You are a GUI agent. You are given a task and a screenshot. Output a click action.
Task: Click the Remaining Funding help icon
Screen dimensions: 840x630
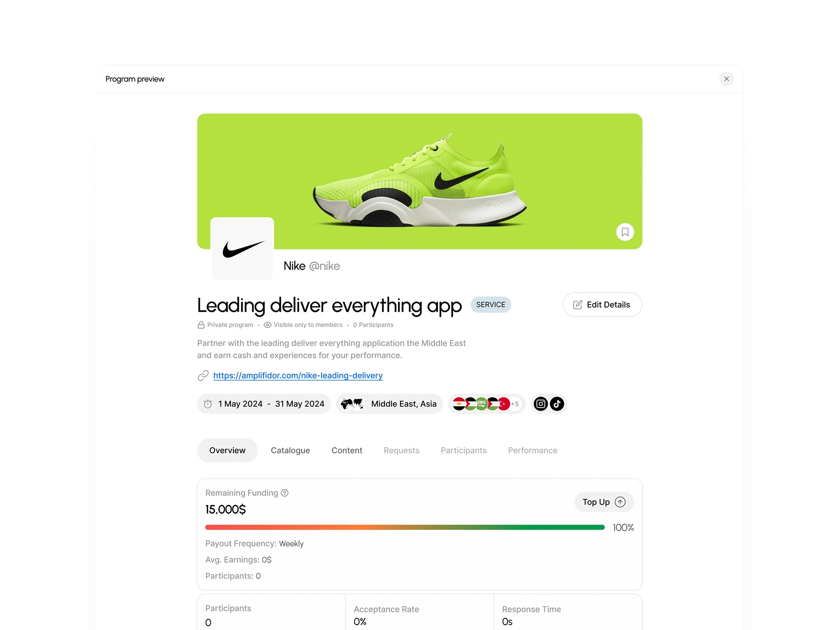pyautogui.click(x=285, y=493)
